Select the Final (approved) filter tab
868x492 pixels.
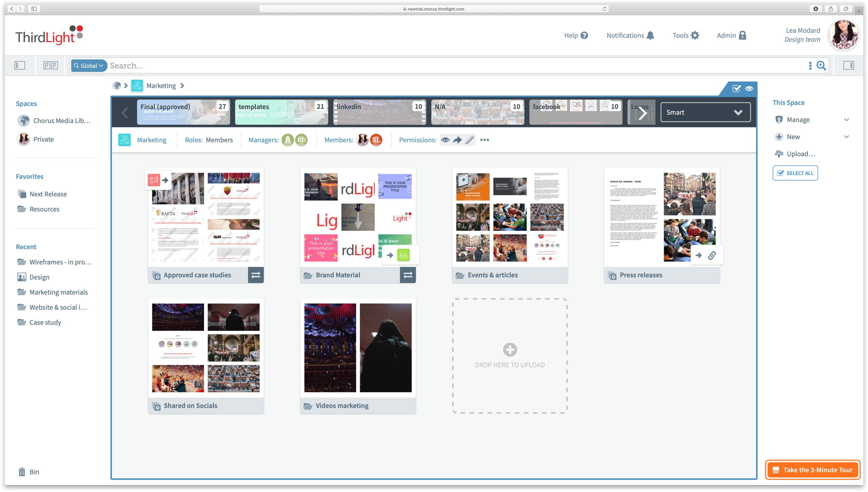click(183, 112)
